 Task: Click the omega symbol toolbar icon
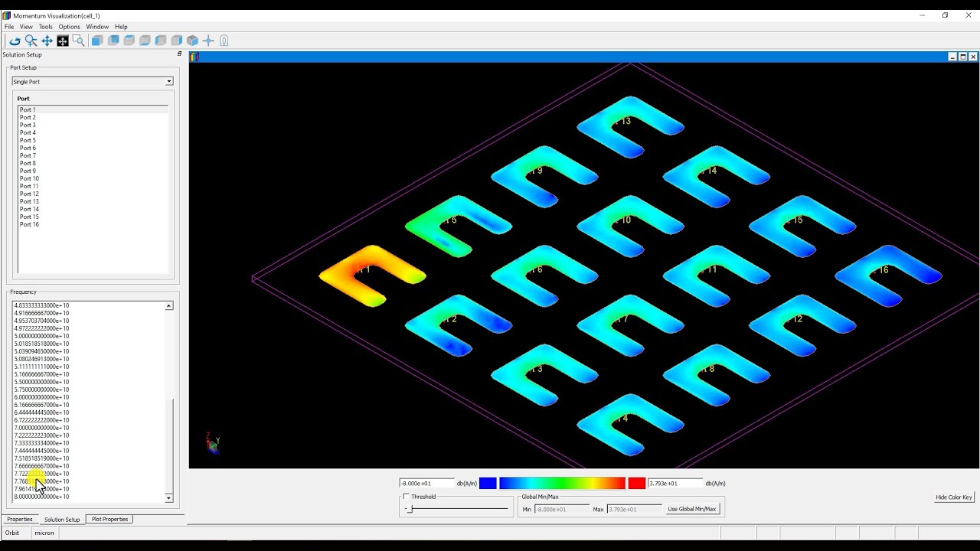pos(224,41)
